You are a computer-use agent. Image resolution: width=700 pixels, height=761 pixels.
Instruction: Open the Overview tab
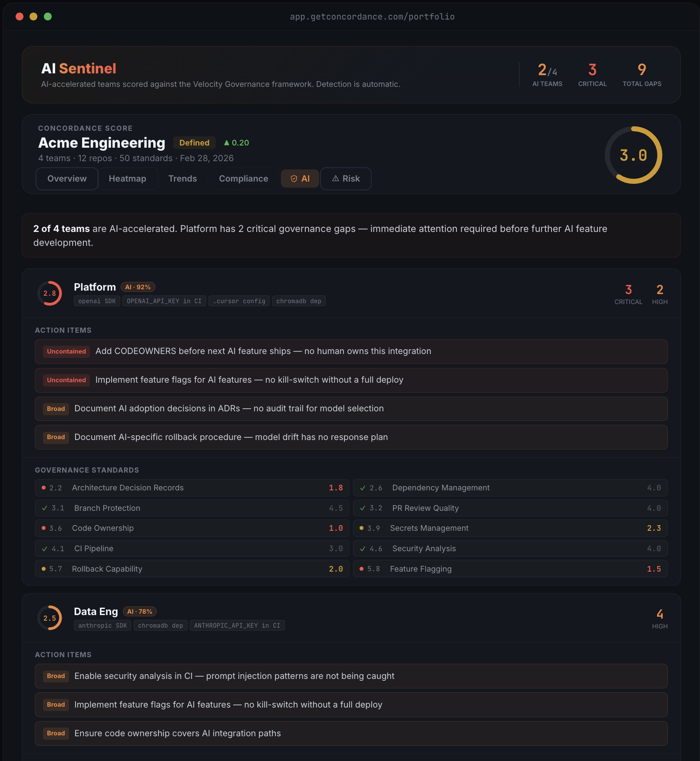coord(67,179)
